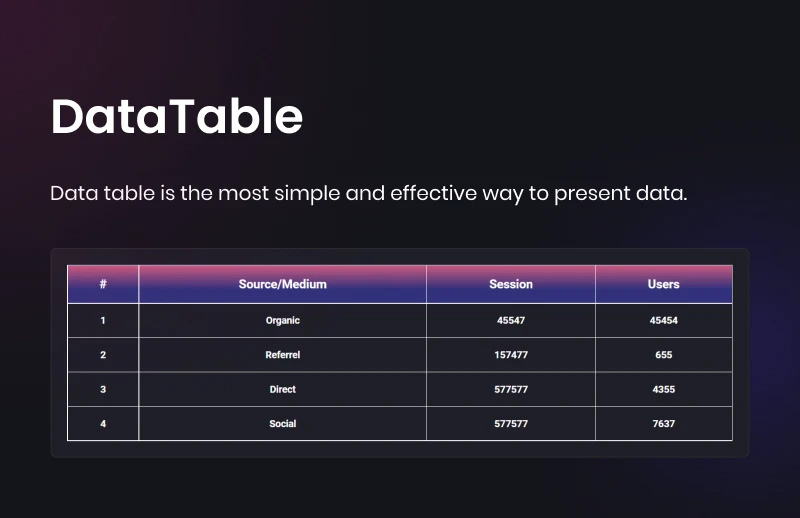This screenshot has width=800, height=518.
Task: Click row number 3 cell
Action: coord(103,389)
